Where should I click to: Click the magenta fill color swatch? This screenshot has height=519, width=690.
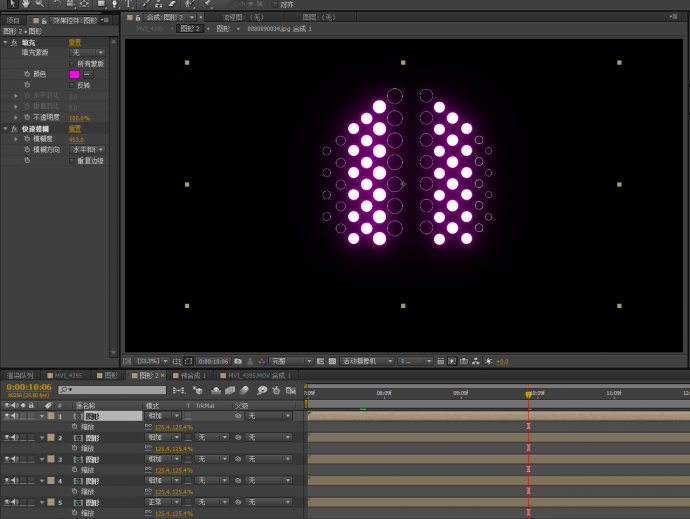(x=74, y=74)
